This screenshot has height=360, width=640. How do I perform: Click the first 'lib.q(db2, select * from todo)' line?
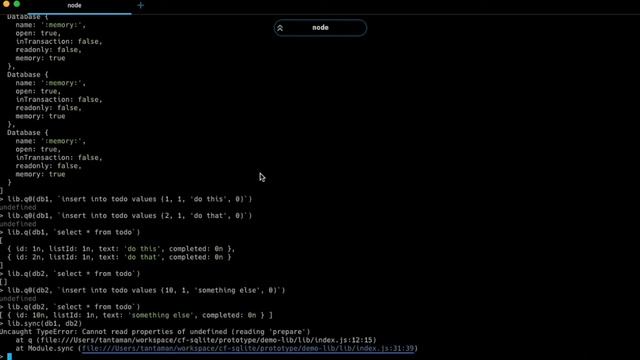[74, 274]
